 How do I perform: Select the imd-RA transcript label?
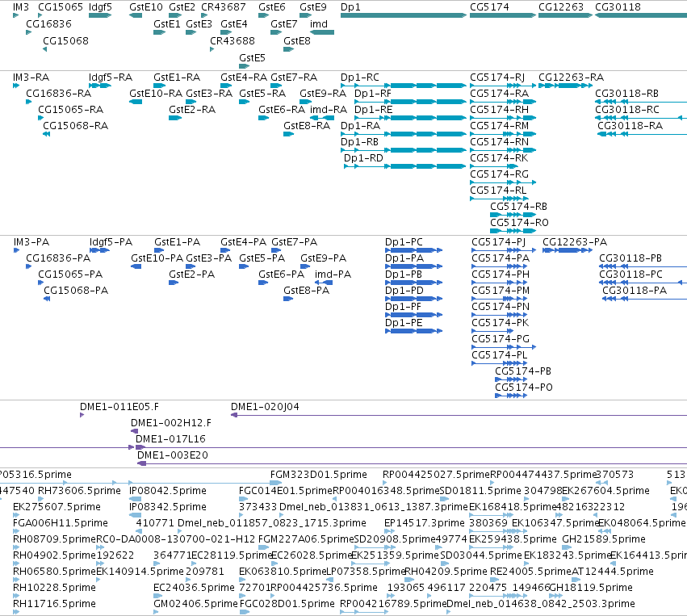329,110
